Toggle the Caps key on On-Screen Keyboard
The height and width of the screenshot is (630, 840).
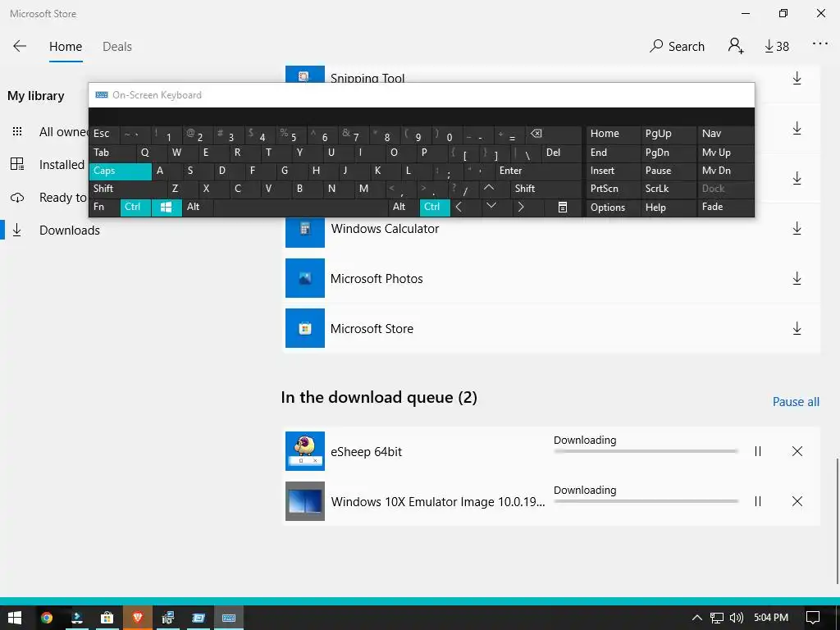tap(120, 171)
